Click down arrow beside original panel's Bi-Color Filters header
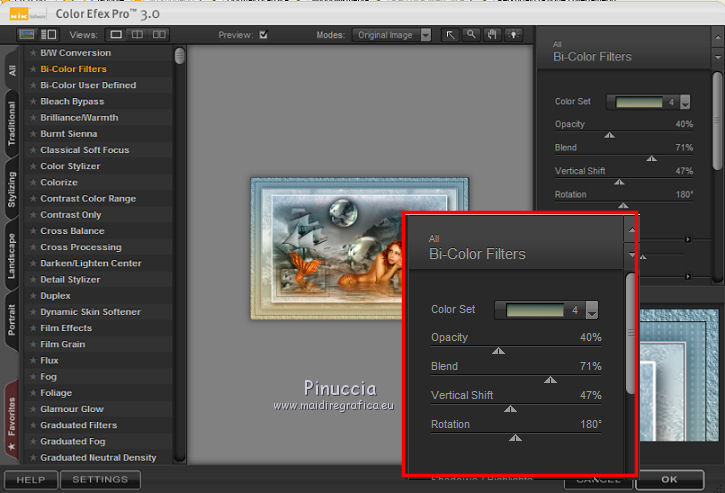This screenshot has width=725, height=493. (718, 57)
